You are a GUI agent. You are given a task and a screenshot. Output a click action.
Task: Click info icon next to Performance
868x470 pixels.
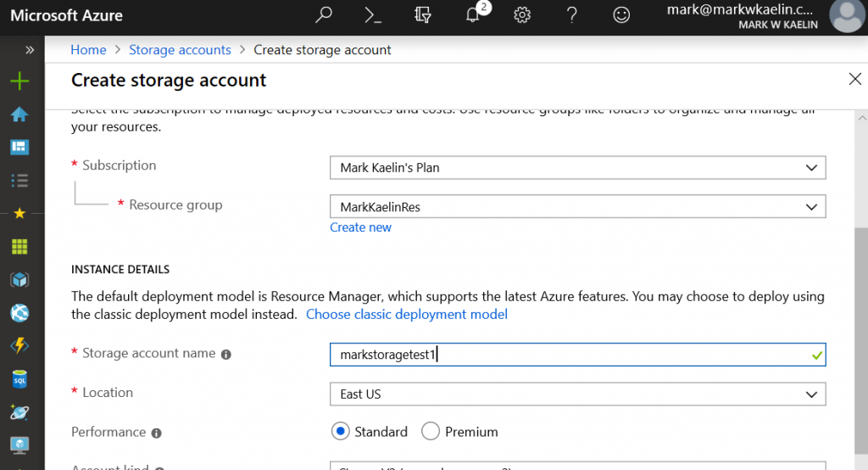pyautogui.click(x=157, y=434)
